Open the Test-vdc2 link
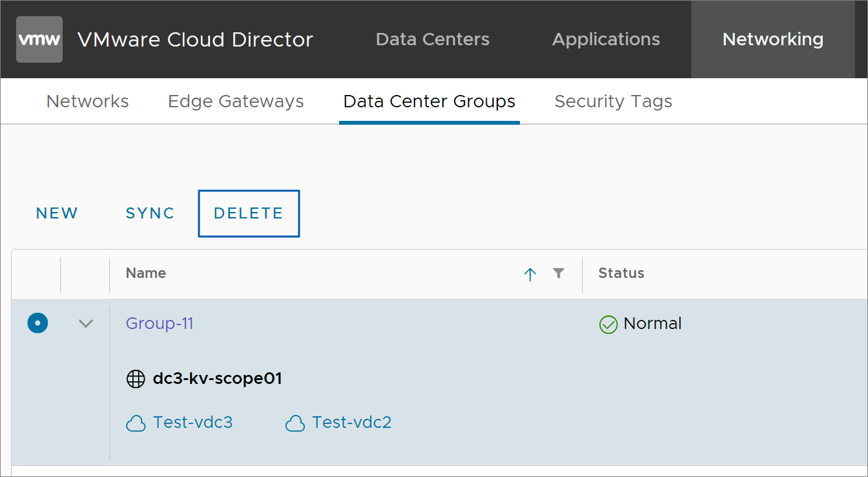 tap(352, 423)
